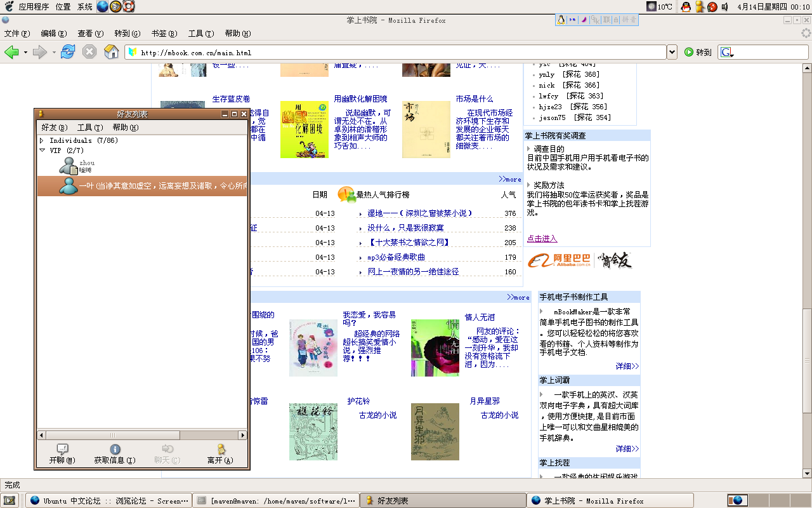
Task: Open the back button history dropdown arrow
Action: pos(25,53)
